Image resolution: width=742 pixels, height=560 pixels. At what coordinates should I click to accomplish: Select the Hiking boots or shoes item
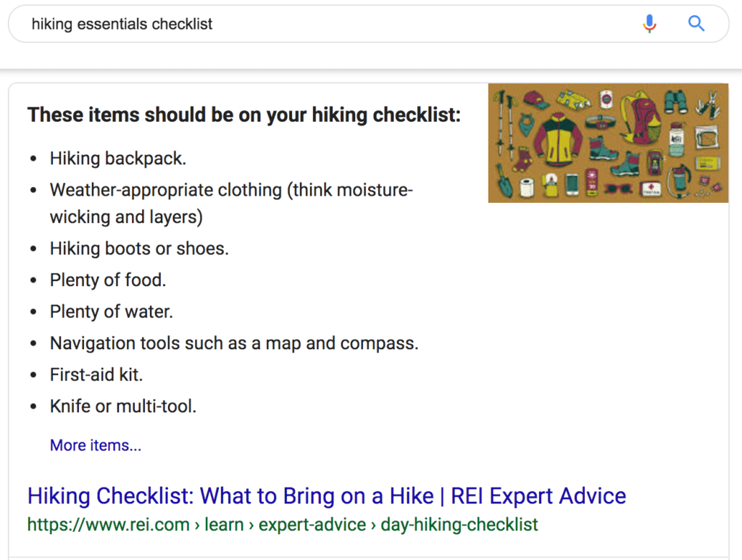click(x=139, y=248)
